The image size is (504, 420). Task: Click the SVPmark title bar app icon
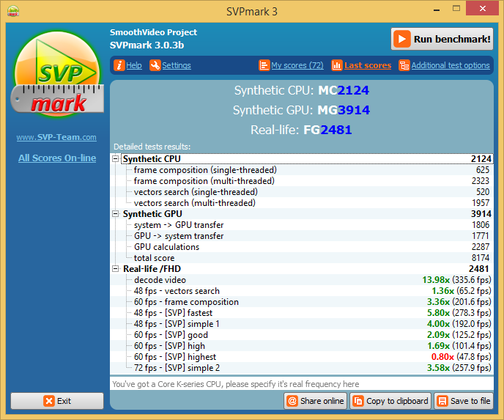13,11
